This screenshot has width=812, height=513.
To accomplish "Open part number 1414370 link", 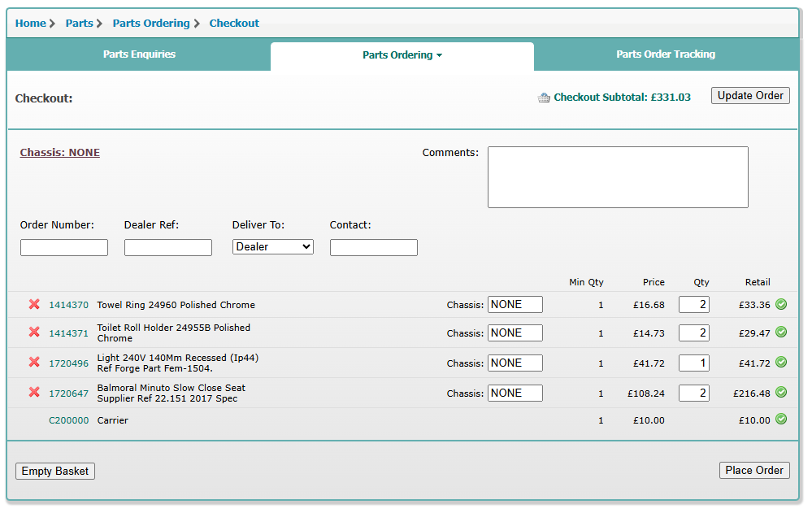I will (x=69, y=305).
